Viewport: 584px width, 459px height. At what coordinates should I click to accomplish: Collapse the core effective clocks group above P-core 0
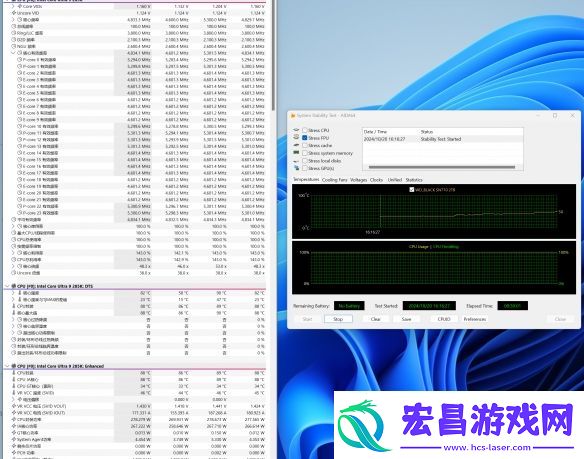point(13,53)
